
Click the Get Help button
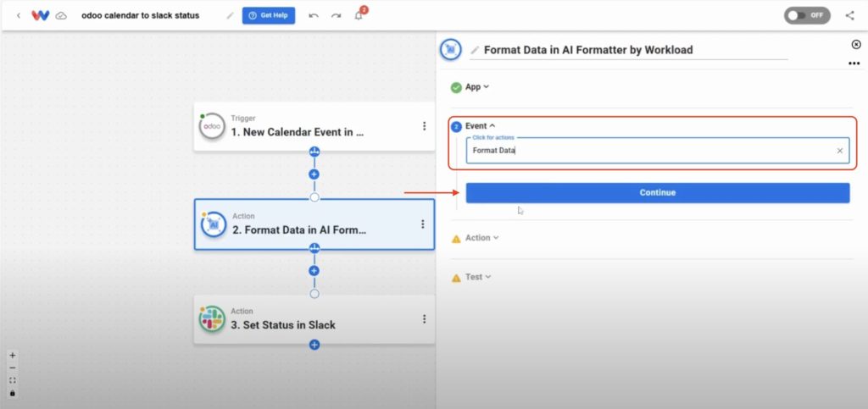pos(269,15)
